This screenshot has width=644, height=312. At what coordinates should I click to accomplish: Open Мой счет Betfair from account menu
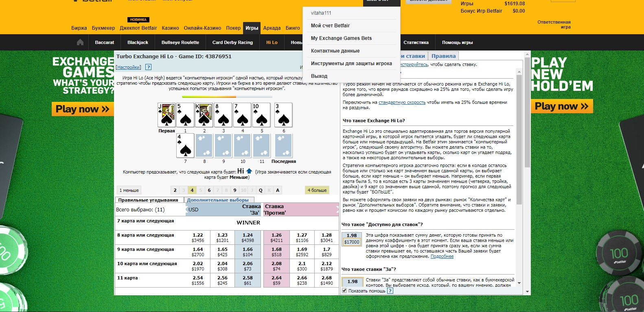click(x=330, y=26)
